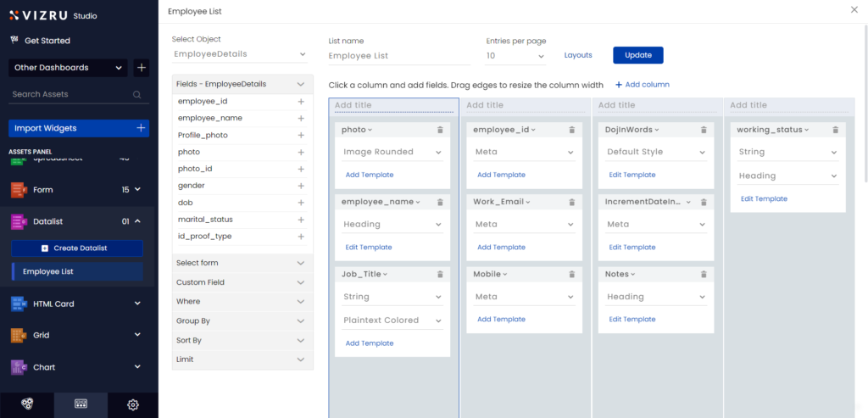Screen dimensions: 868x418
Task: Click the List name input field
Action: 398,56
